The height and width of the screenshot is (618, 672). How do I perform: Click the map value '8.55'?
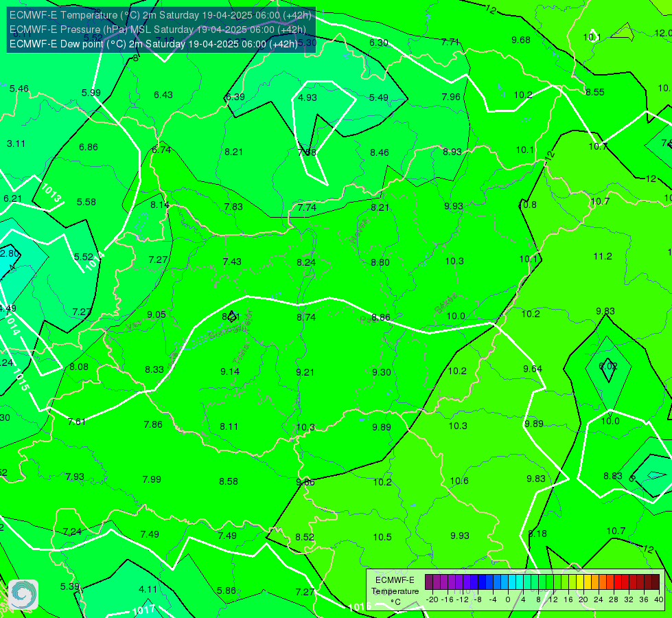[595, 92]
